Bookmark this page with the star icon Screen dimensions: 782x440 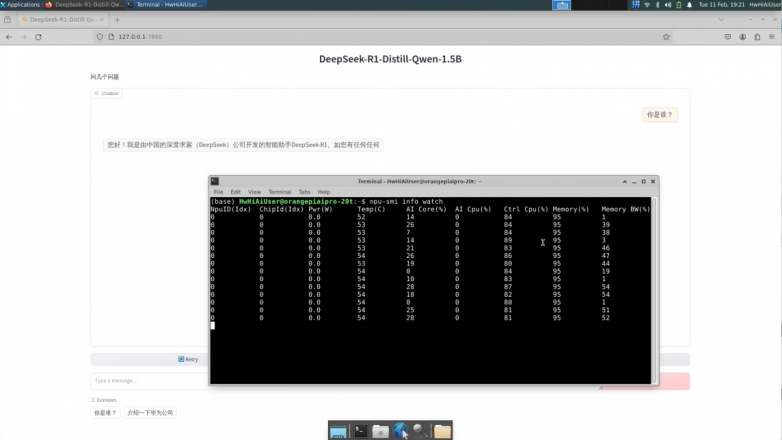(667, 37)
